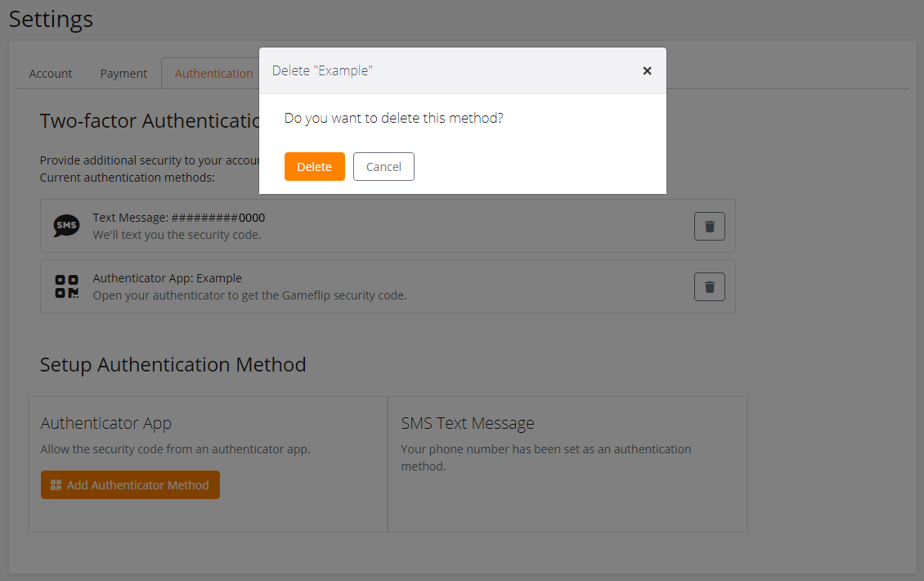Click the "Do you want to delete" message
The image size is (924, 581).
(393, 119)
